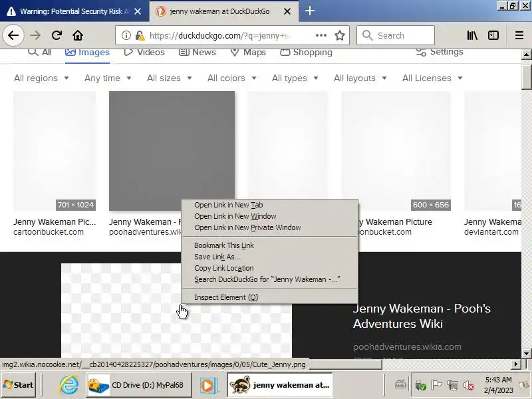
Task: Open the 600 × 656 image thumbnail
Action: tap(396, 151)
